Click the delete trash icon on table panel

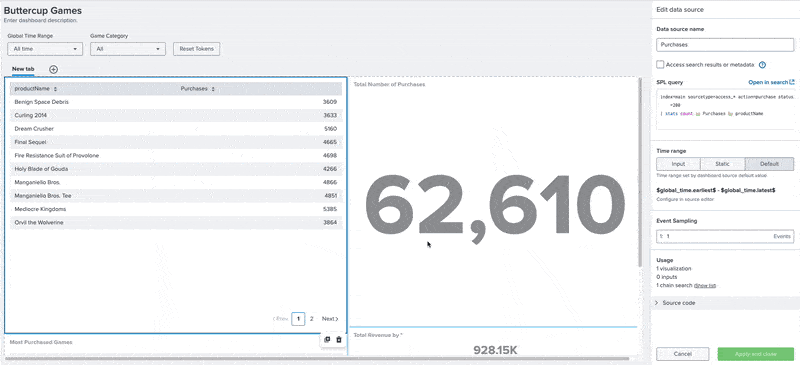[339, 340]
